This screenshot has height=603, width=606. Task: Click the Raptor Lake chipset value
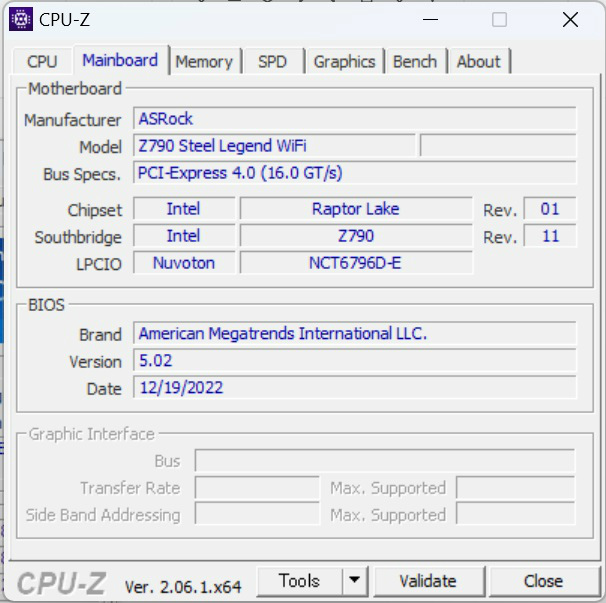pyautogui.click(x=356, y=209)
